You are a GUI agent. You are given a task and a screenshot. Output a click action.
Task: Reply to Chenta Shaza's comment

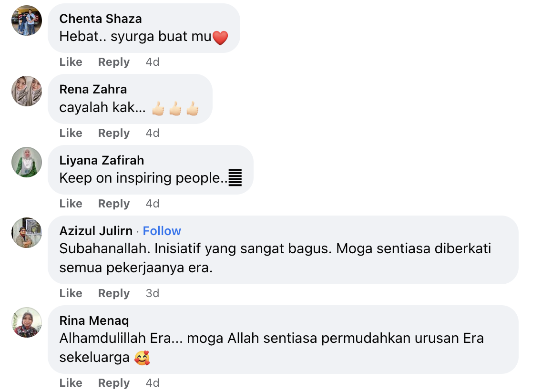pos(114,62)
